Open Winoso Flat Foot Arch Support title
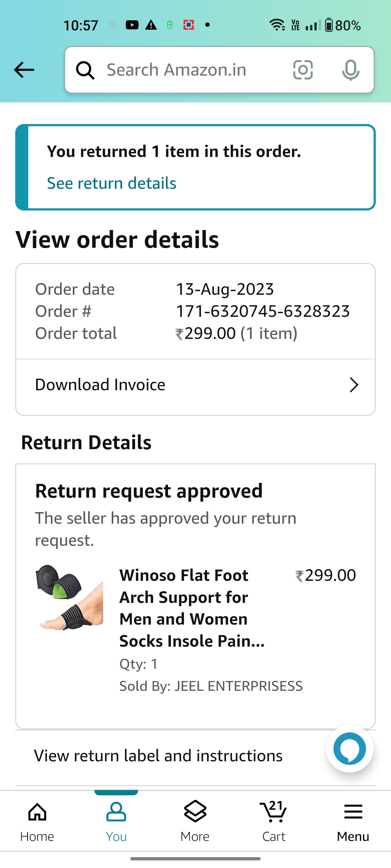Screen dimensions: 391x868 (192, 608)
